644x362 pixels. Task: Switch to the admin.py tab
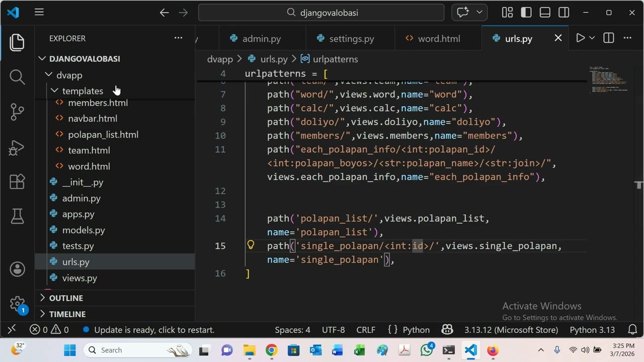(x=262, y=39)
